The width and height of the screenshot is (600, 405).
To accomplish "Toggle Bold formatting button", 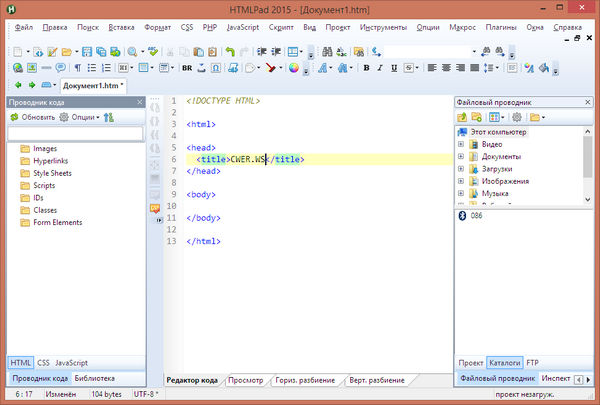I will [367, 69].
